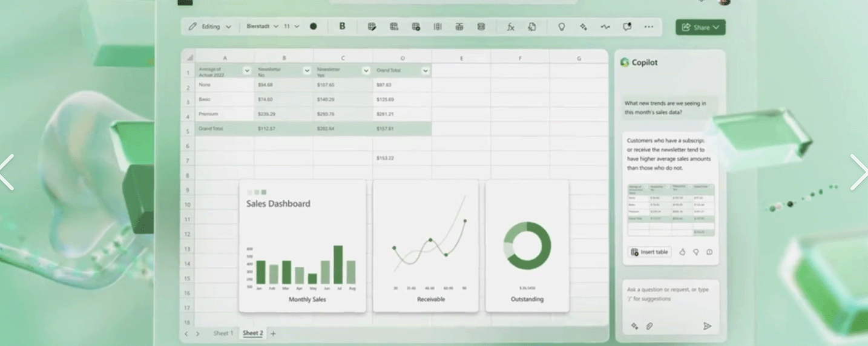Click the Copilot question input field
Image resolution: width=868 pixels, height=346 pixels.
point(670,294)
